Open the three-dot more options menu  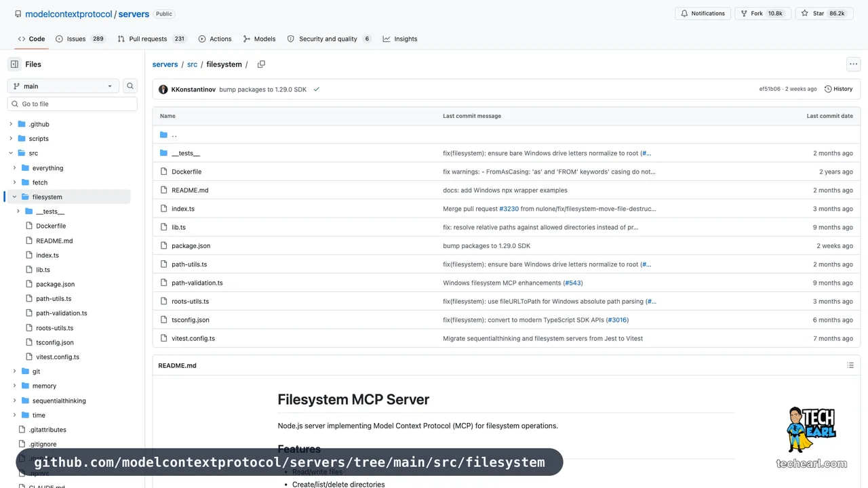853,64
